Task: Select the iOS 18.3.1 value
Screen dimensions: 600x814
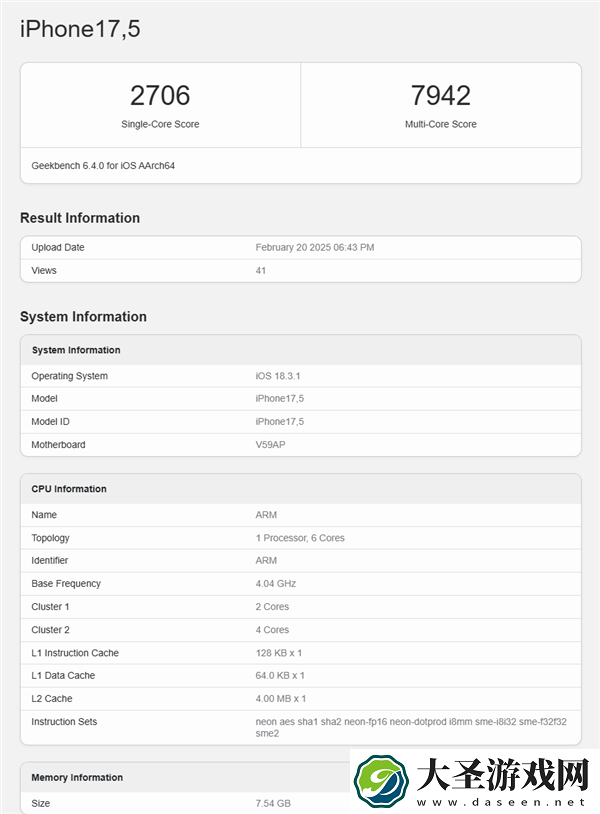Action: pos(278,376)
